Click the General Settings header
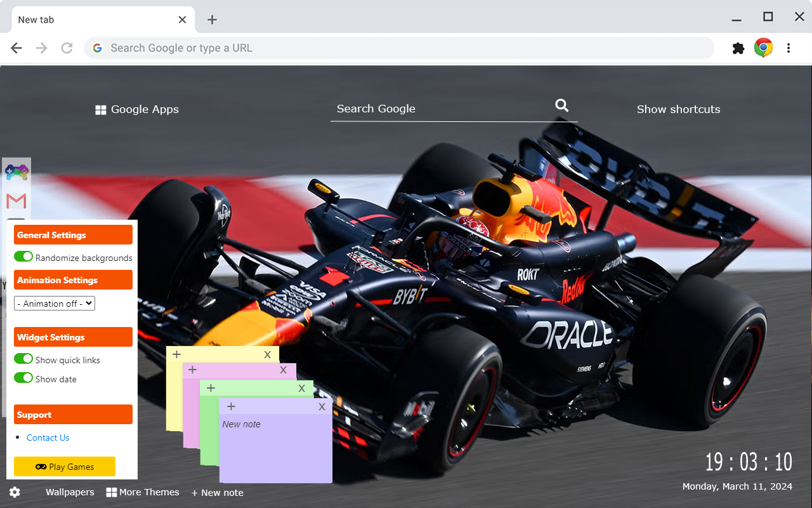812x508 pixels. [73, 235]
